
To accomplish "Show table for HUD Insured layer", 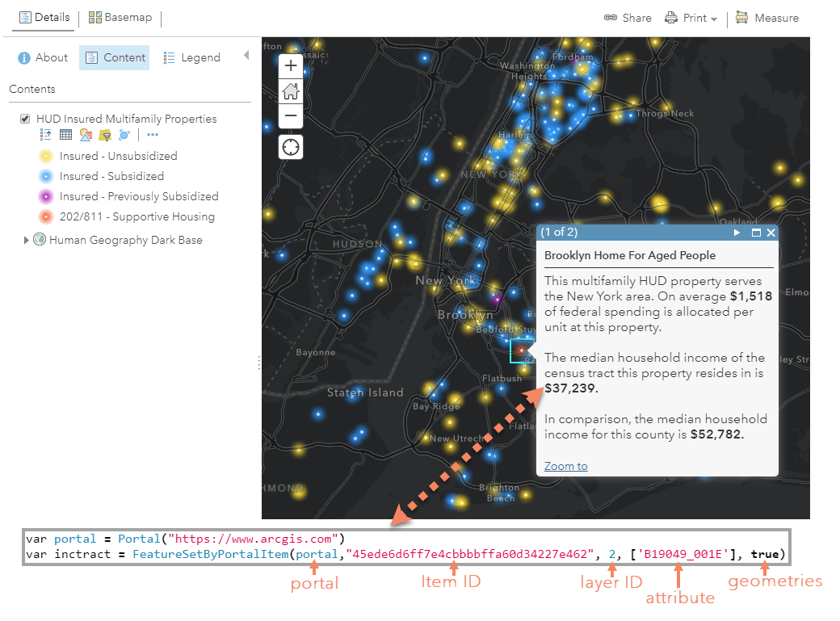I will click(x=65, y=135).
